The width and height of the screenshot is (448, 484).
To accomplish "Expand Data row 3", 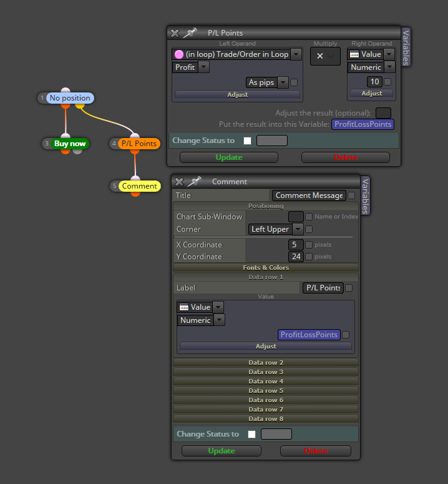I will pos(266,372).
